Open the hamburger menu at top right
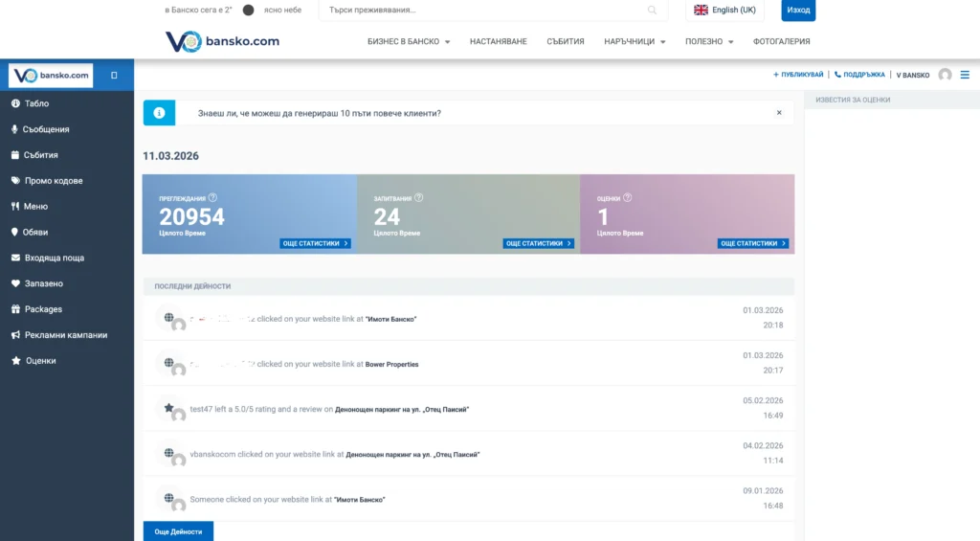This screenshot has width=980, height=541. pyautogui.click(x=965, y=75)
